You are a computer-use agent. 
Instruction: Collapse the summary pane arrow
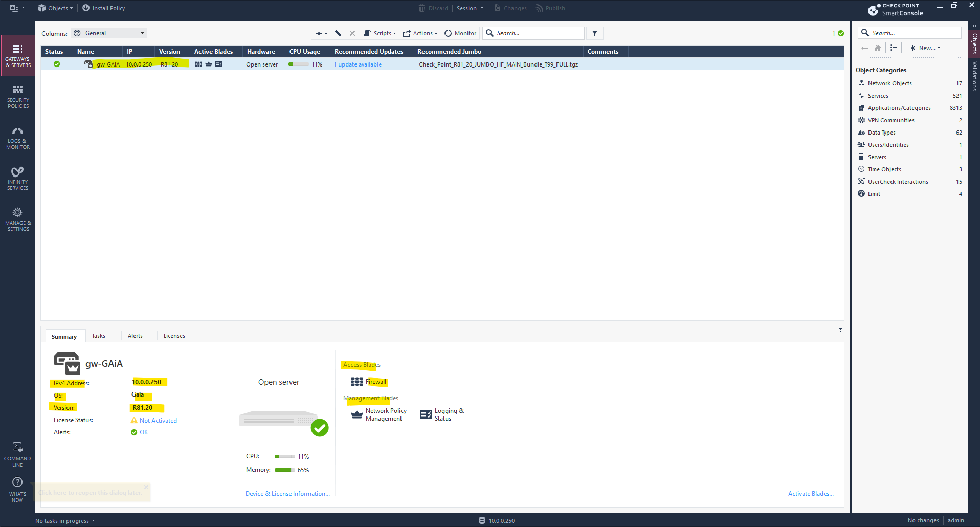click(840, 330)
